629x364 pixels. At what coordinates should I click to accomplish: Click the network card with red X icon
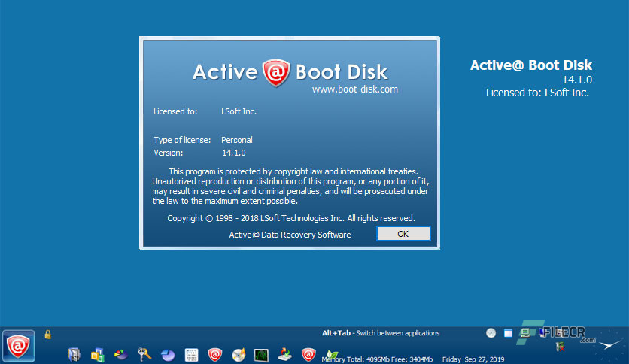(x=561, y=347)
